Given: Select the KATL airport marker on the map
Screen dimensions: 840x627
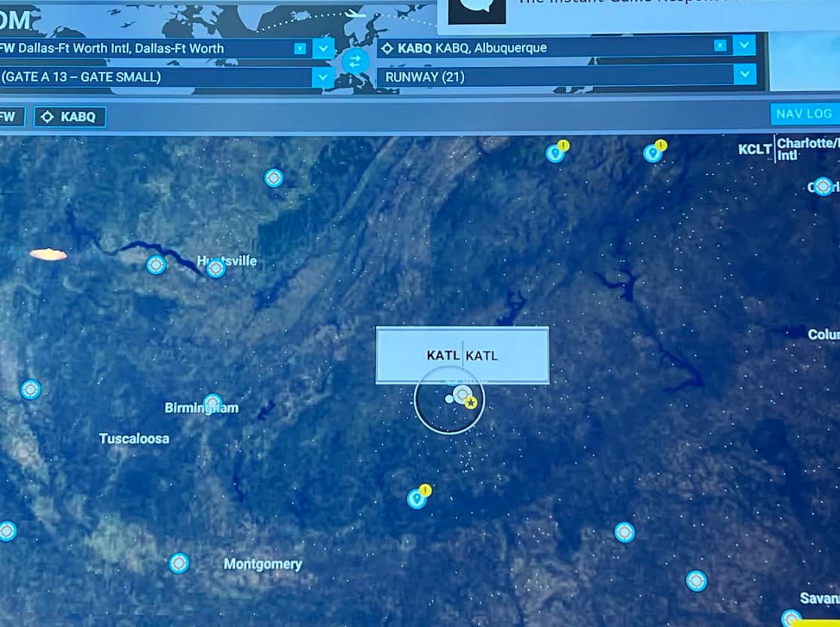Looking at the screenshot, I should (460, 393).
